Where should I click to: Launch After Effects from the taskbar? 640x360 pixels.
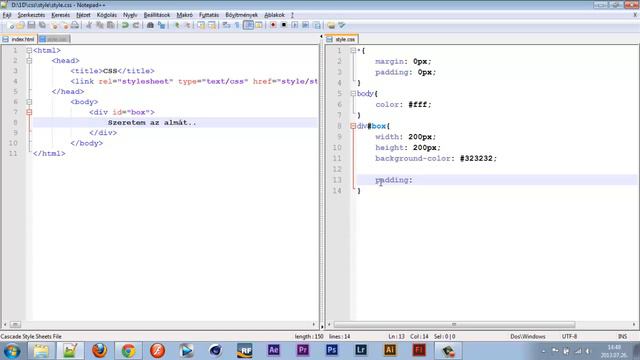click(273, 350)
